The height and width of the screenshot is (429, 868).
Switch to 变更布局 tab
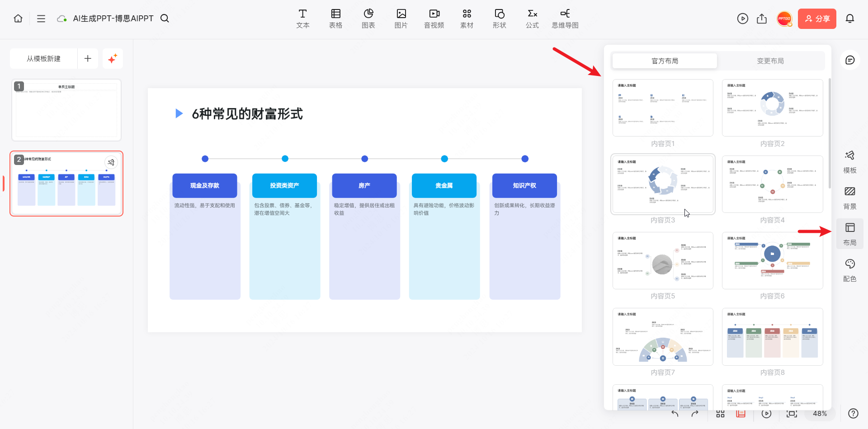770,61
